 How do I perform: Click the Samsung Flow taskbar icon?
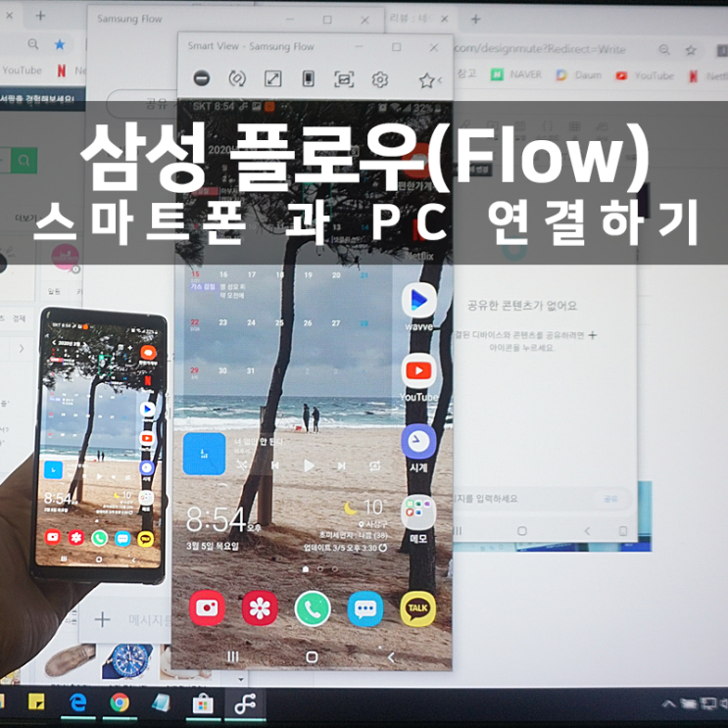pos(245,704)
